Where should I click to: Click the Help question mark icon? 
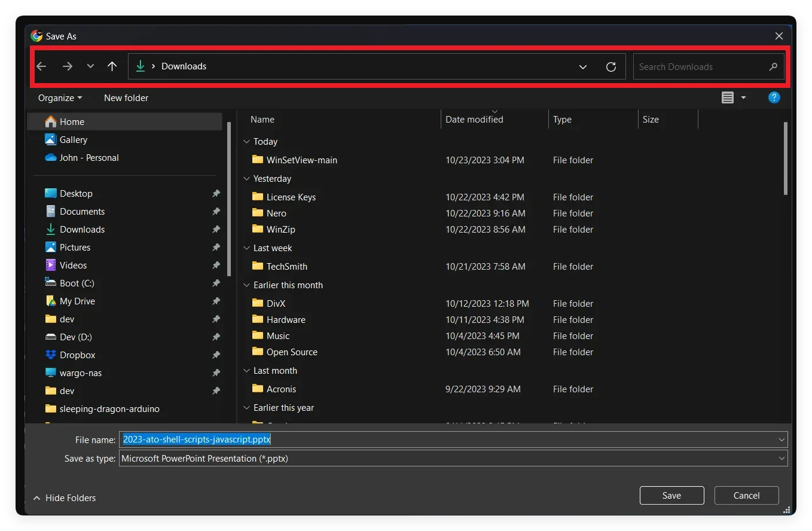774,97
